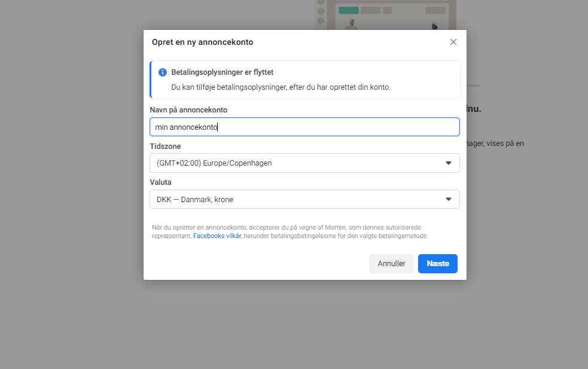
Task: Click the banner text about tilføje betalingsoplysninger
Action: (281, 87)
